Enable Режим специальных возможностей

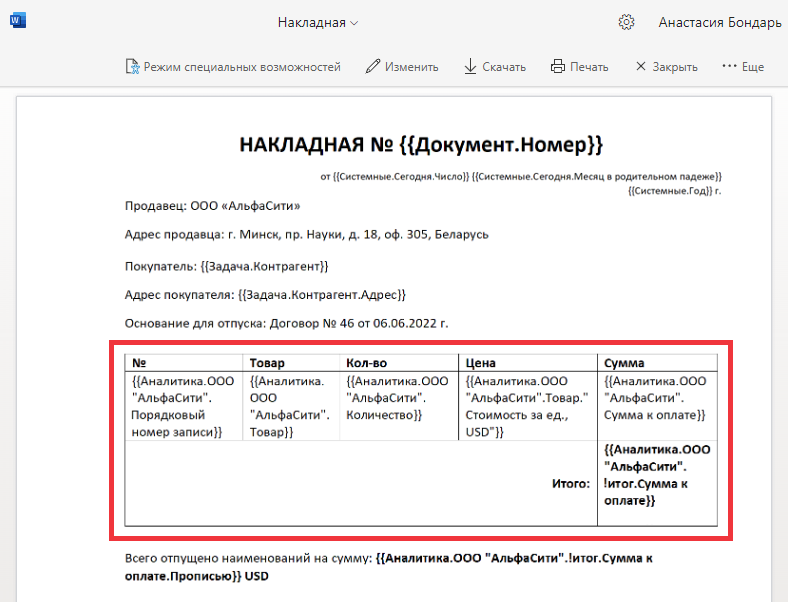click(233, 66)
